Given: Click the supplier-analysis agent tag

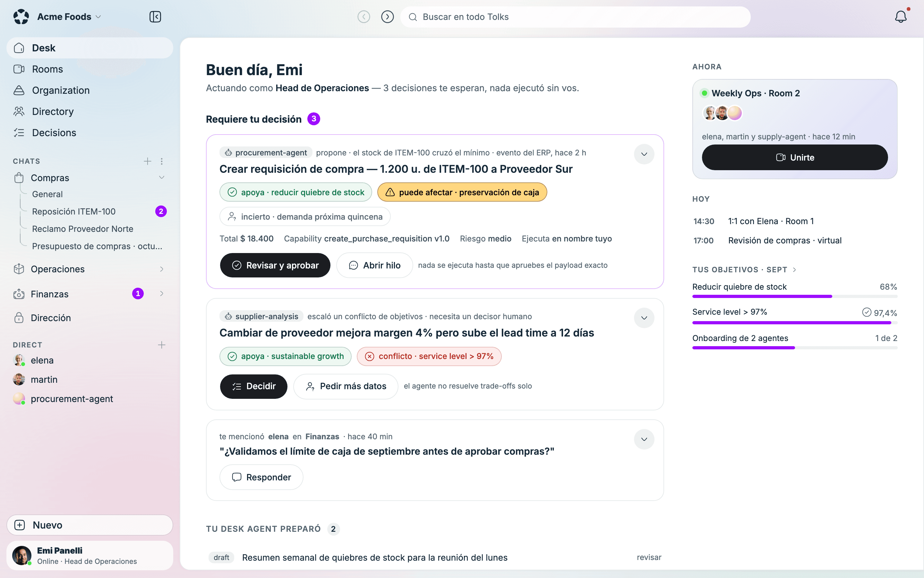Looking at the screenshot, I should click(x=261, y=316).
